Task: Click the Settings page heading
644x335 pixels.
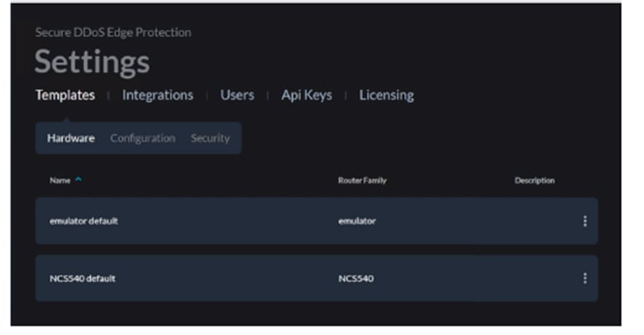Action: (x=92, y=62)
